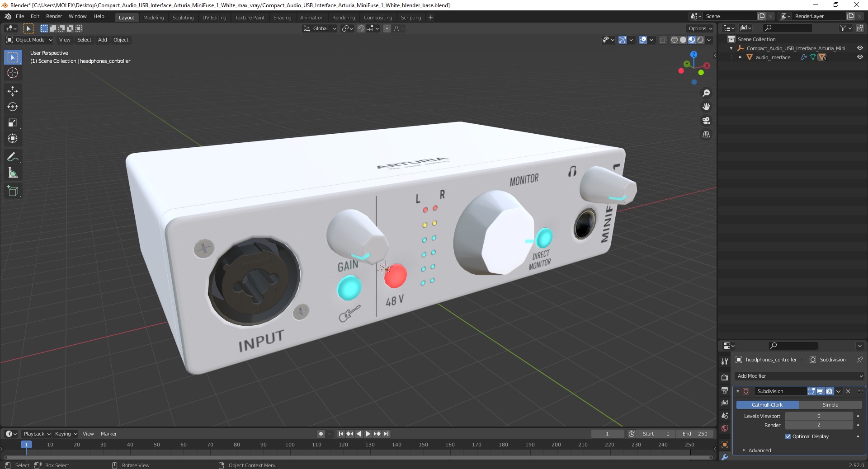The height and width of the screenshot is (469, 868).
Task: Activate the Move tool
Action: [x=13, y=91]
